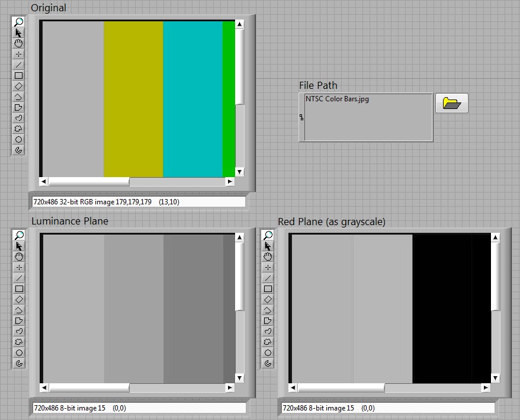The image size is (520, 420).
Task: Select Line tool in Luminance Plane palette
Action: (x=19, y=278)
